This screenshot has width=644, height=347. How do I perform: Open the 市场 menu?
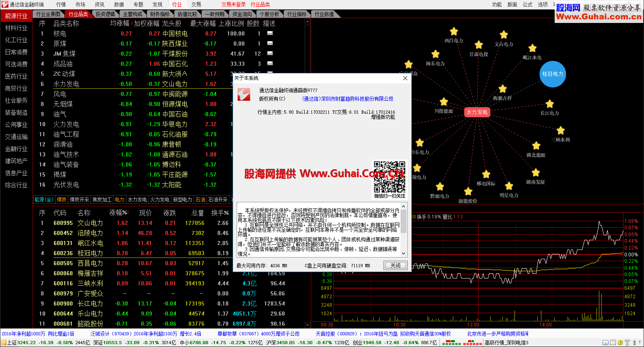80,4
